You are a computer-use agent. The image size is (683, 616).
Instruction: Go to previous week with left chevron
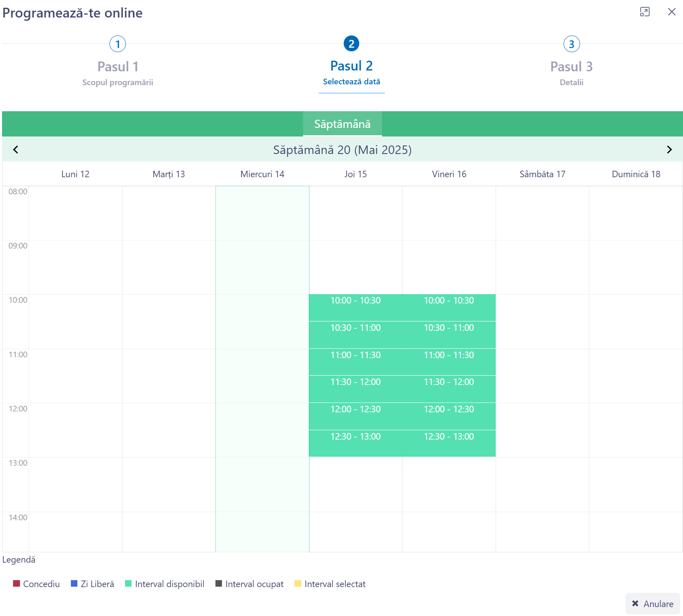(15, 150)
